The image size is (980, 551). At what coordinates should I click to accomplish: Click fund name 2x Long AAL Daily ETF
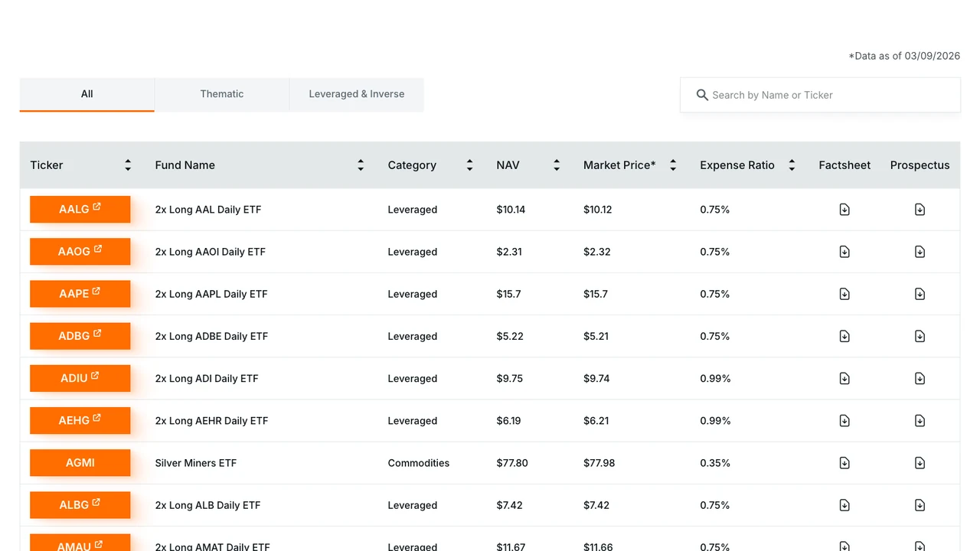208,210
